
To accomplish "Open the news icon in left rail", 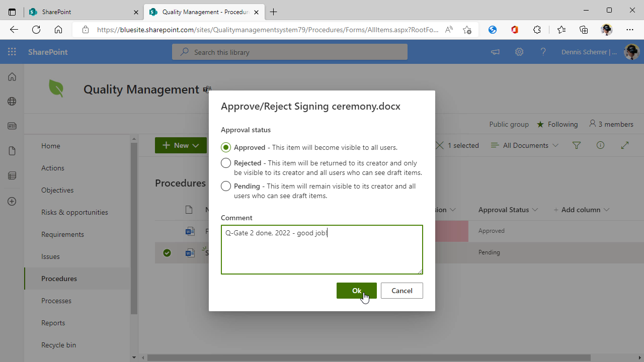I will pos(12,126).
